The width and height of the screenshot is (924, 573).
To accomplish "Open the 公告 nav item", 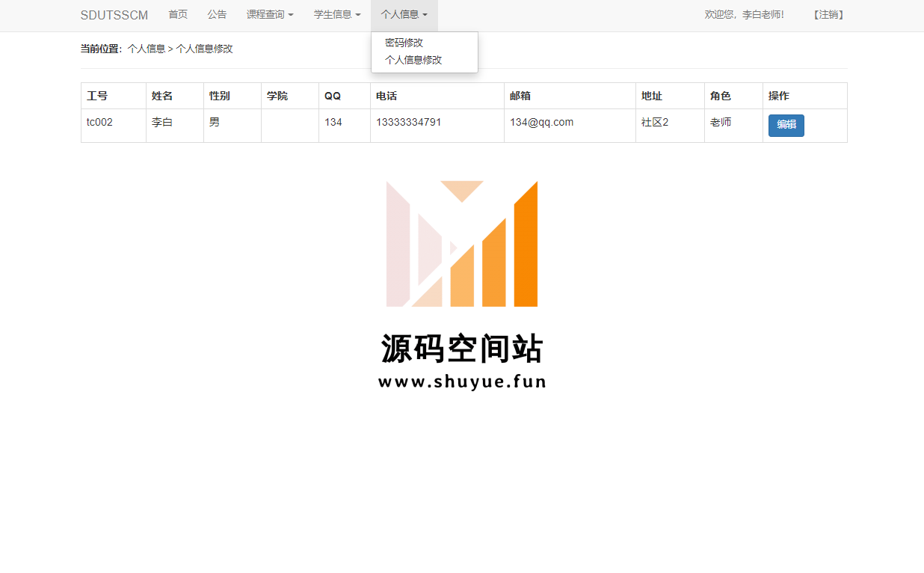I will coord(217,14).
